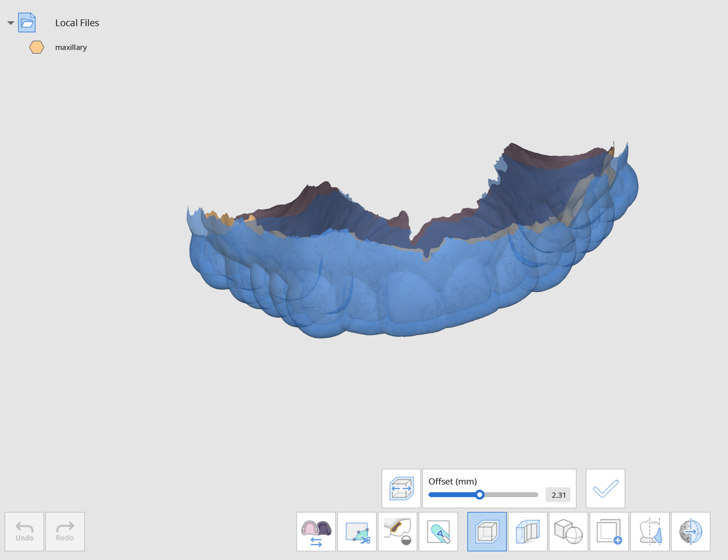Toggle the active shell offset cube tool
The width and height of the screenshot is (728, 560).
(x=487, y=532)
